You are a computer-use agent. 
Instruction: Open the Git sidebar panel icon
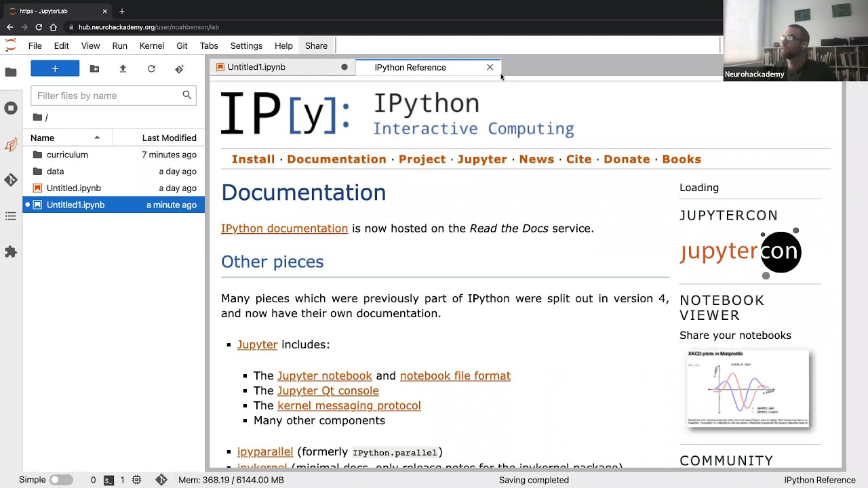coord(11,180)
